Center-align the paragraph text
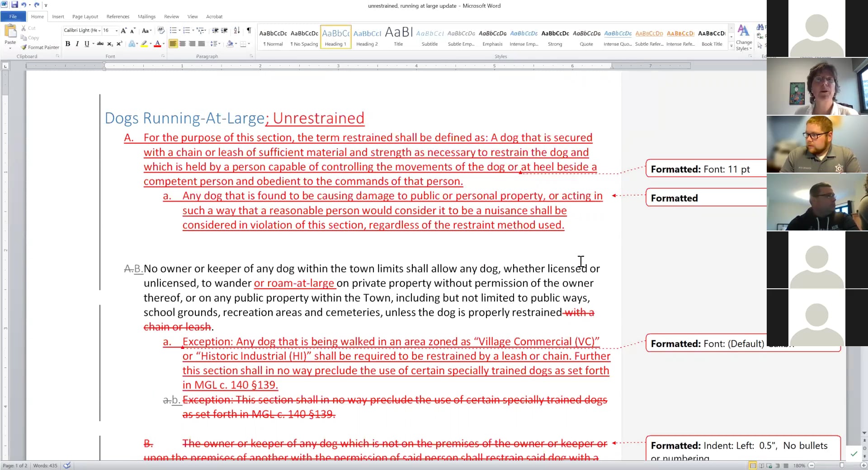Viewport: 868px width, 470px height. coord(183,44)
